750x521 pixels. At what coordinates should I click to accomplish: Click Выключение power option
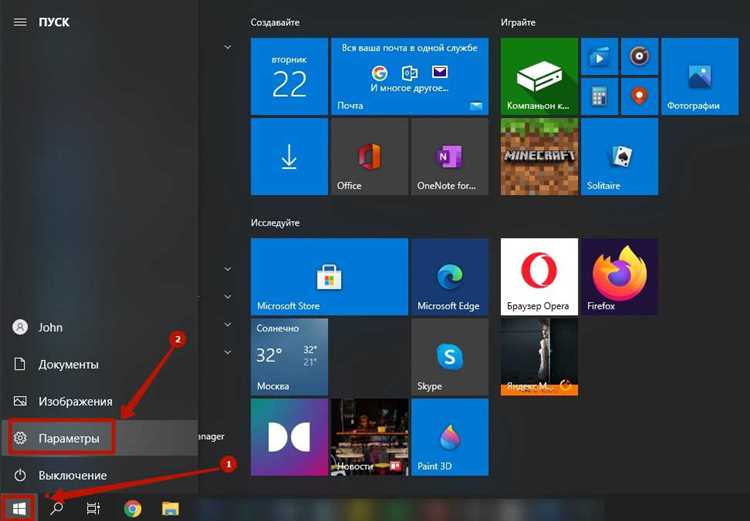tap(99, 475)
